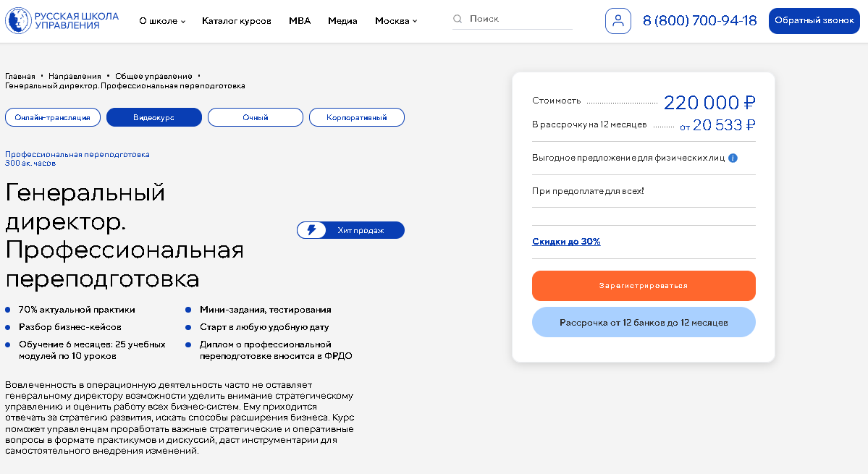The image size is (868, 474).
Task: Click the Russian School of Management logo
Action: [x=62, y=21]
